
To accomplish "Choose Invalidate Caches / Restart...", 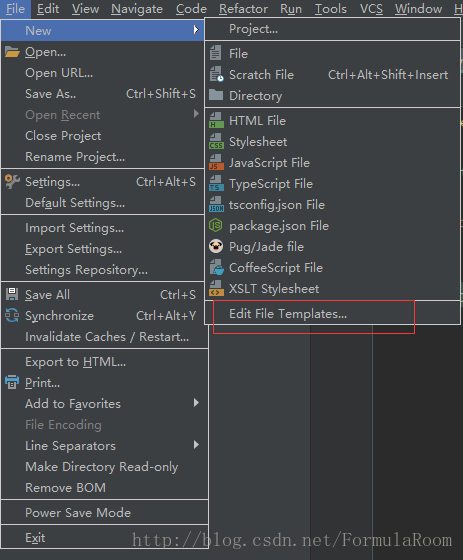I will point(105,336).
